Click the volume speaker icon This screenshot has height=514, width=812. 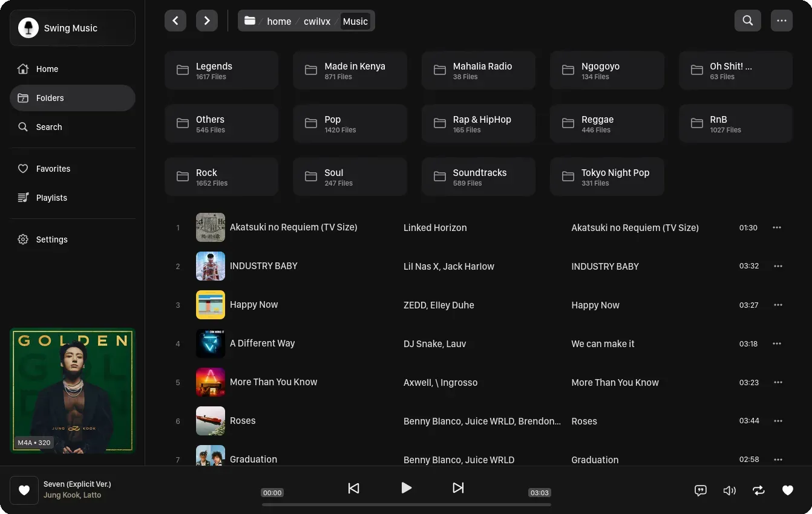coord(730,490)
